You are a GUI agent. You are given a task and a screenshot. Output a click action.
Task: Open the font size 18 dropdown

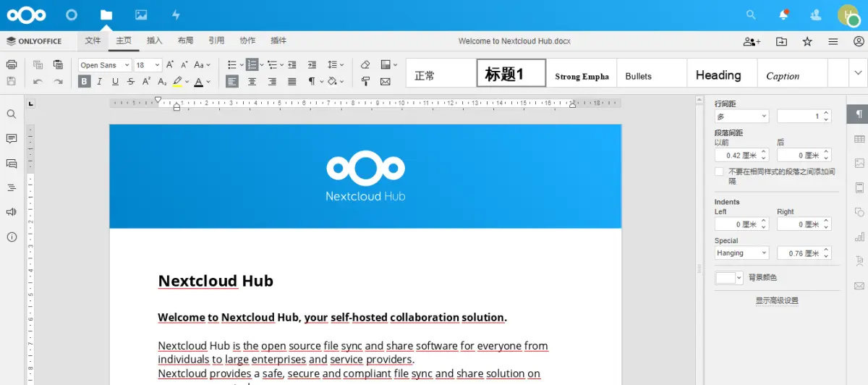(x=157, y=65)
